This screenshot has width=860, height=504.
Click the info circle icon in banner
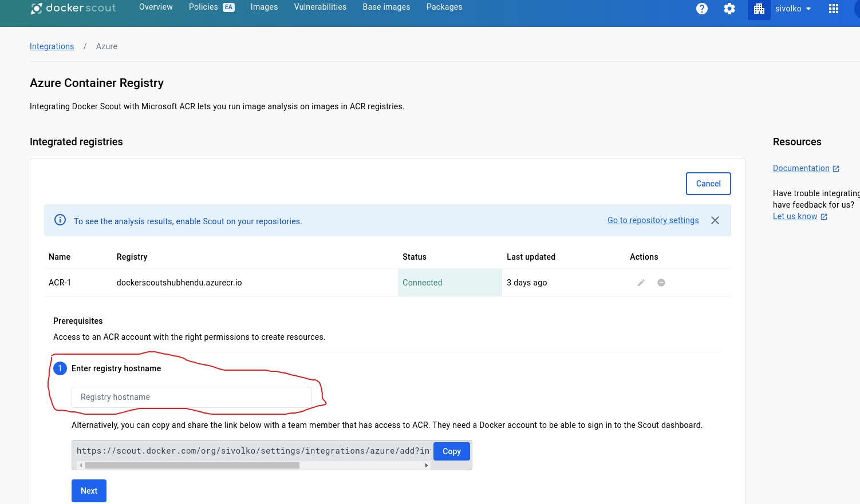(x=60, y=220)
